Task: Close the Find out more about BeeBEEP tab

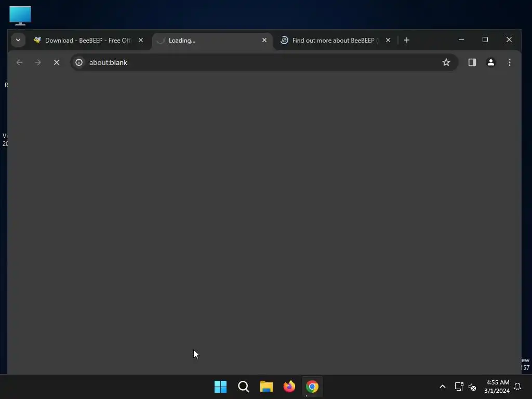Action: point(388,40)
